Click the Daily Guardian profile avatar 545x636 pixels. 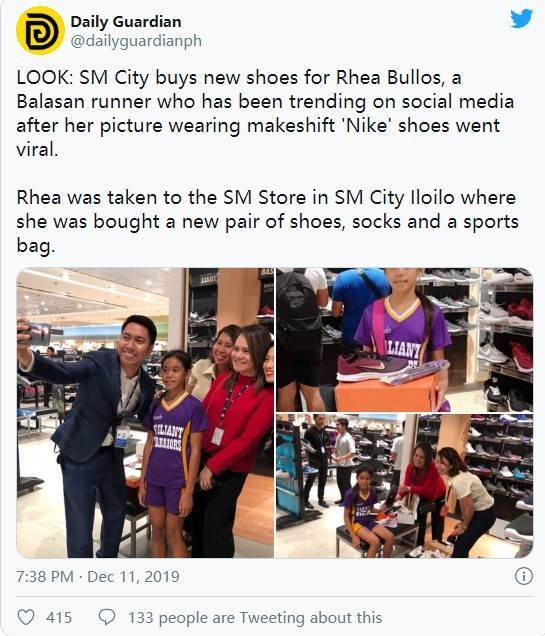click(40, 30)
